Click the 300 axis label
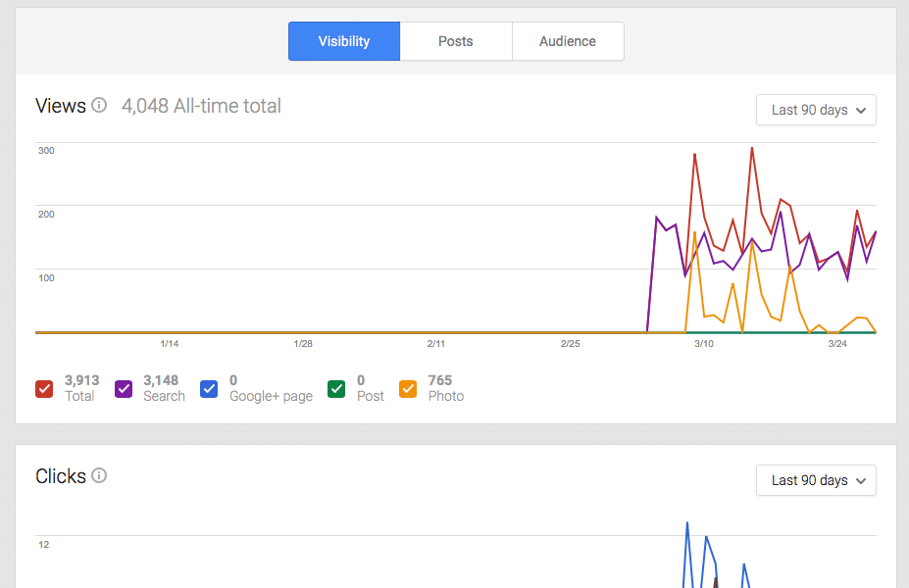The width and height of the screenshot is (909, 588). coord(46,151)
